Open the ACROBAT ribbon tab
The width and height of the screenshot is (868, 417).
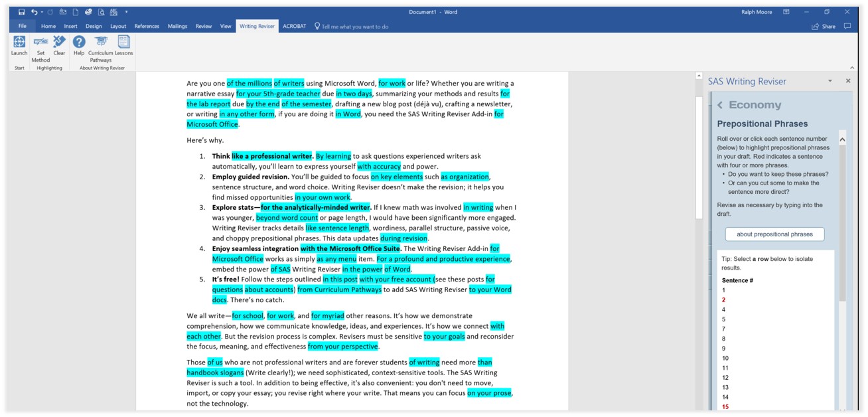[294, 27]
